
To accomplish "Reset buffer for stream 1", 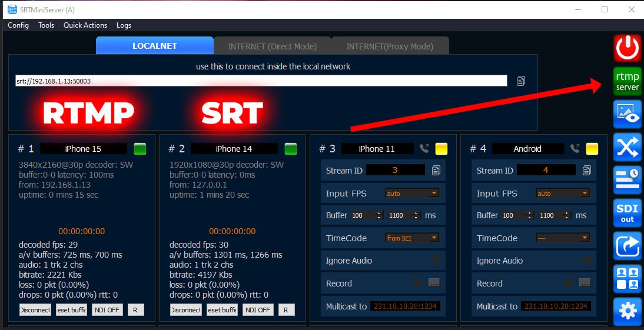I will click(71, 310).
